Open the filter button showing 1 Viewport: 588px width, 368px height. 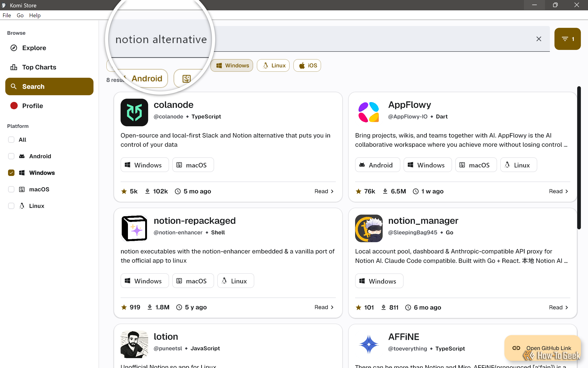[568, 39]
